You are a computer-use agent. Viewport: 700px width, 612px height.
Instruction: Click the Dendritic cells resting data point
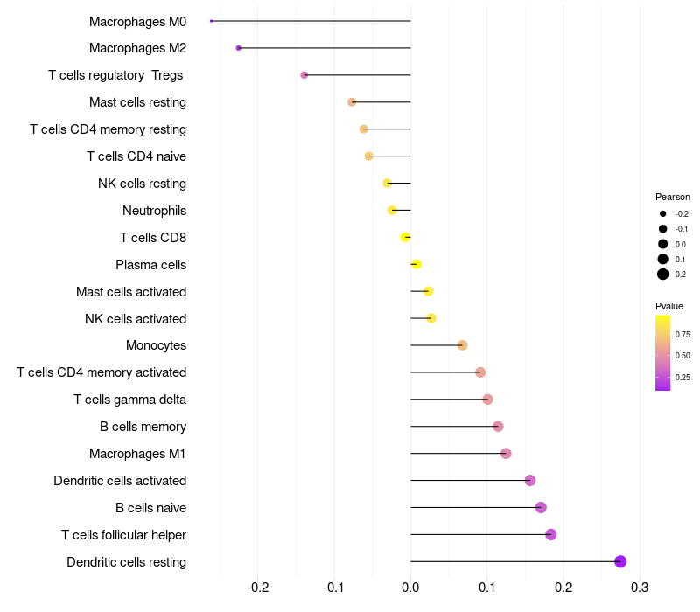(x=620, y=561)
